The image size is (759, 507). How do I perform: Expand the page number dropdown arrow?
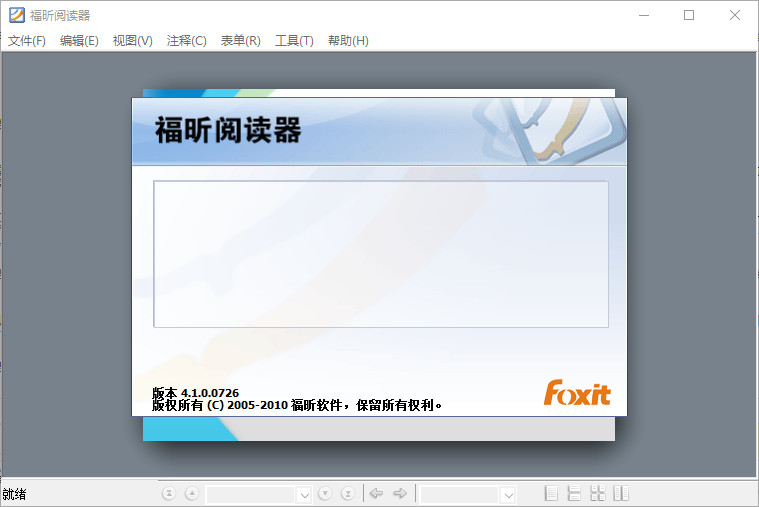coord(304,495)
